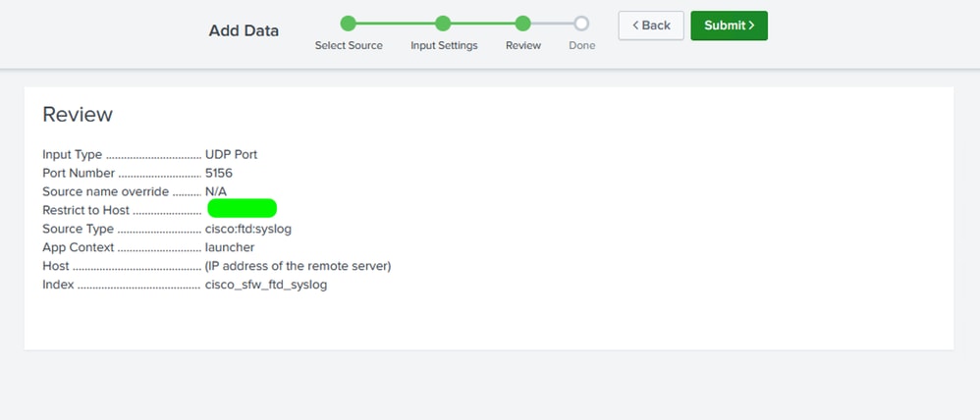The image size is (980, 420).
Task: Click the Submit button
Action: [x=729, y=26]
